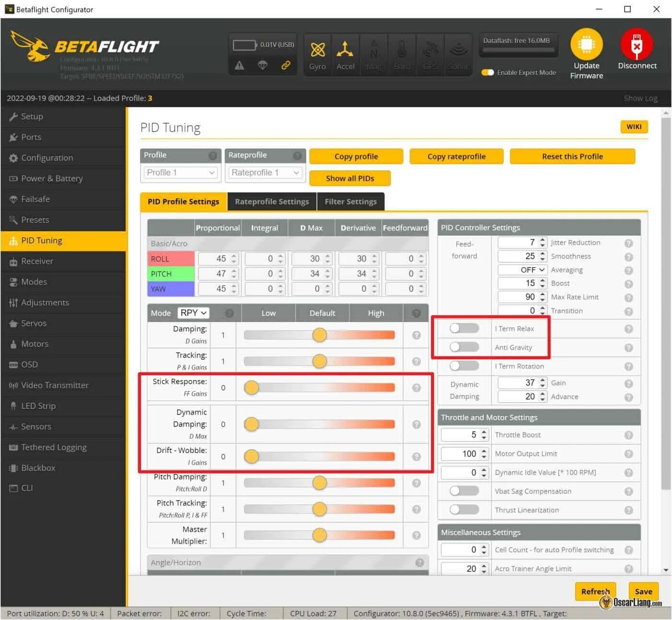
Task: Change the slider Mode from RPY
Action: 193,312
